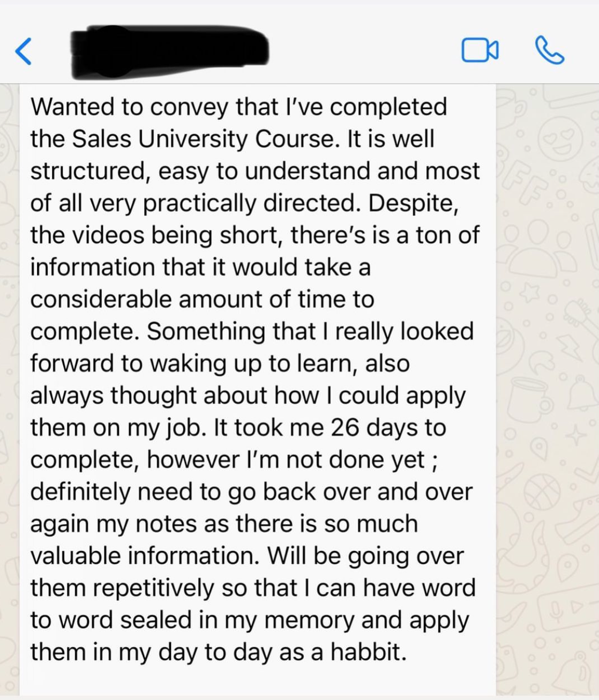Click the semicolon after "not done yet"

click(434, 460)
